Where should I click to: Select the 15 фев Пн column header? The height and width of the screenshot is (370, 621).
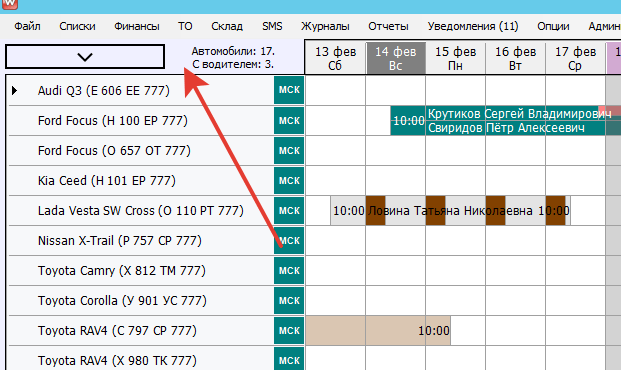[455, 58]
